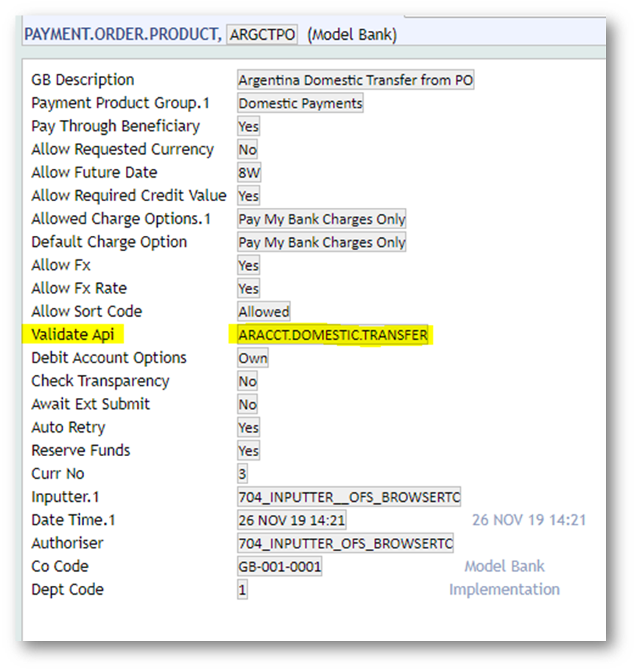
Task: Click Pay Through Beneficiary Yes value
Action: [x=248, y=126]
